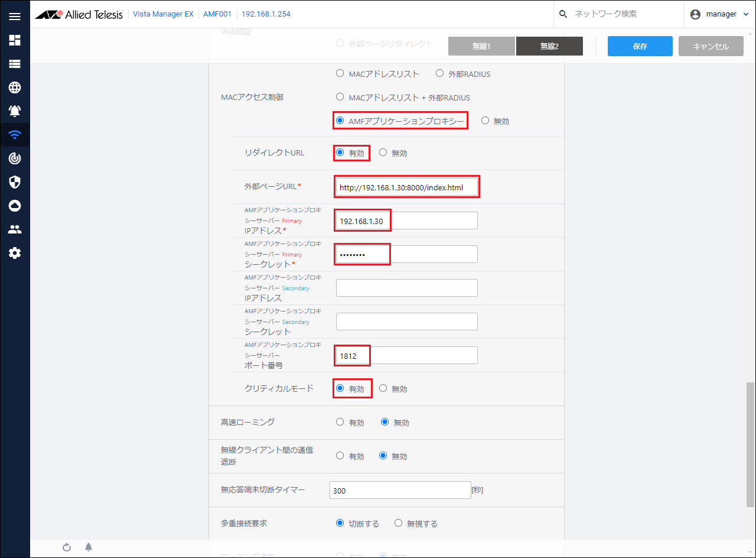Open the dashboard tiles icon

tap(15, 40)
